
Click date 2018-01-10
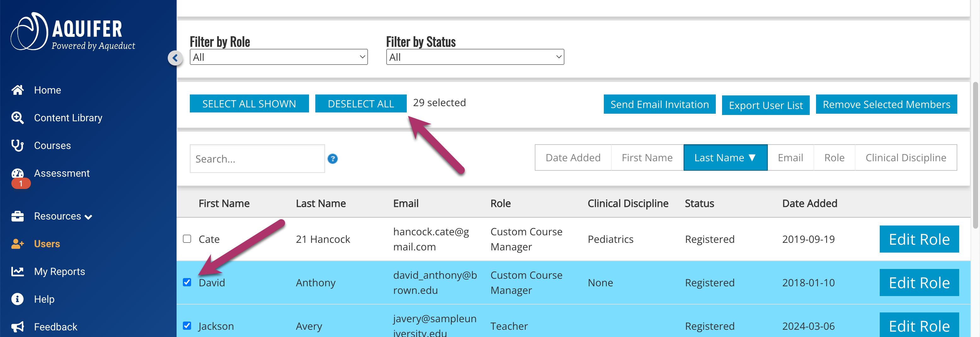808,283
